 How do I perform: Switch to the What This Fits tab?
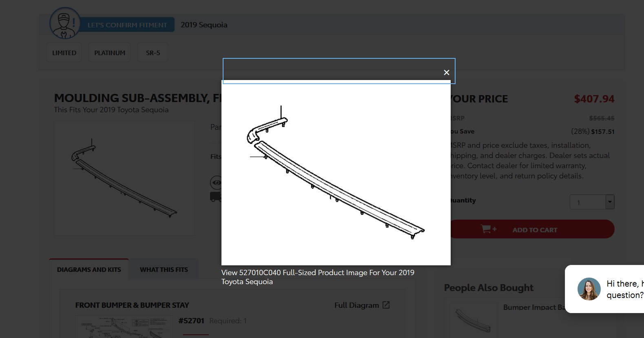pyautogui.click(x=164, y=269)
